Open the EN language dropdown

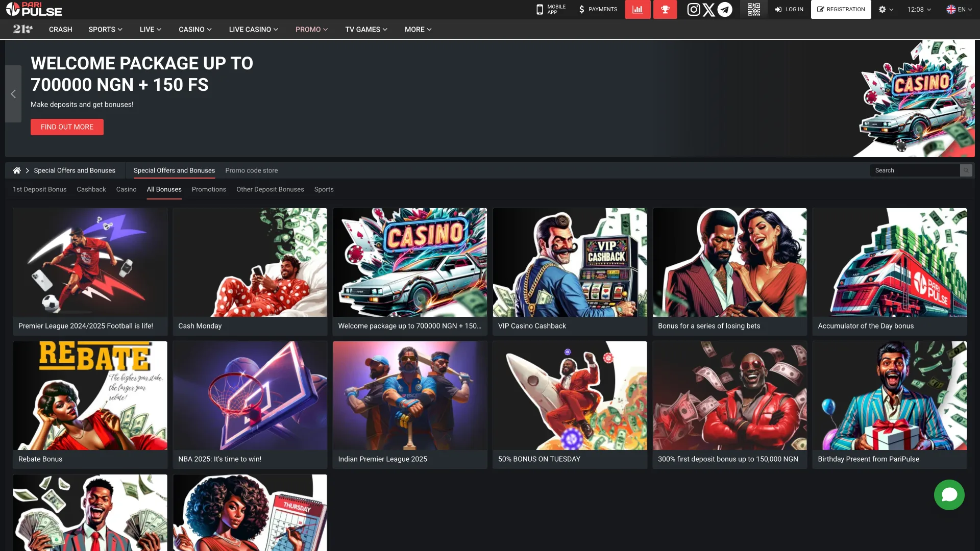pyautogui.click(x=960, y=9)
